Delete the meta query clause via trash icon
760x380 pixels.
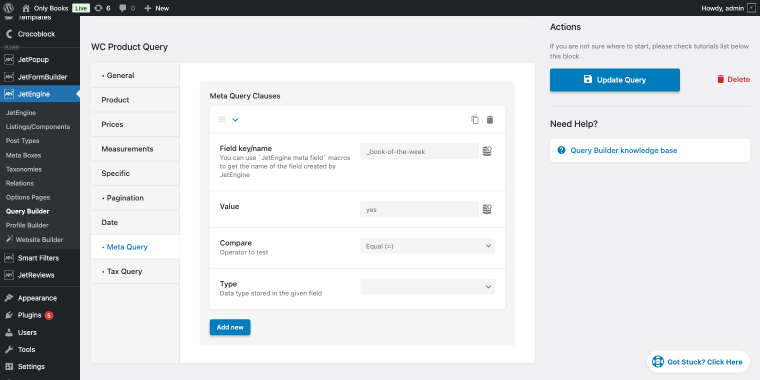coord(490,120)
